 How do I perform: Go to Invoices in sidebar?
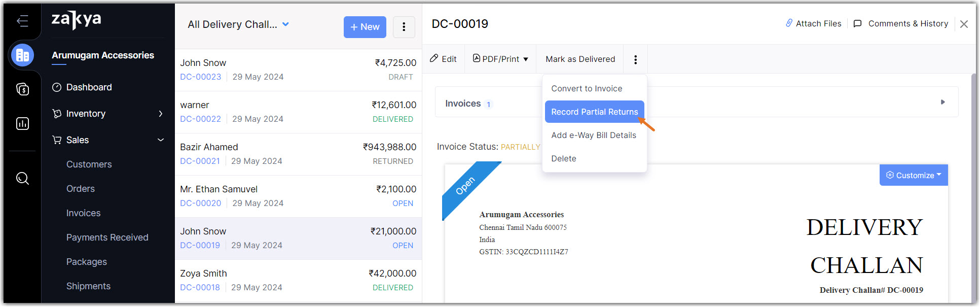(84, 213)
